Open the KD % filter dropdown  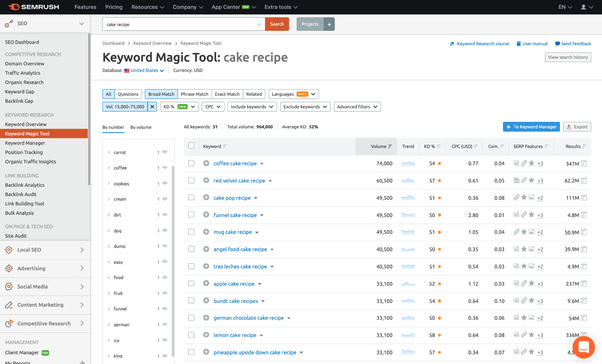click(179, 107)
